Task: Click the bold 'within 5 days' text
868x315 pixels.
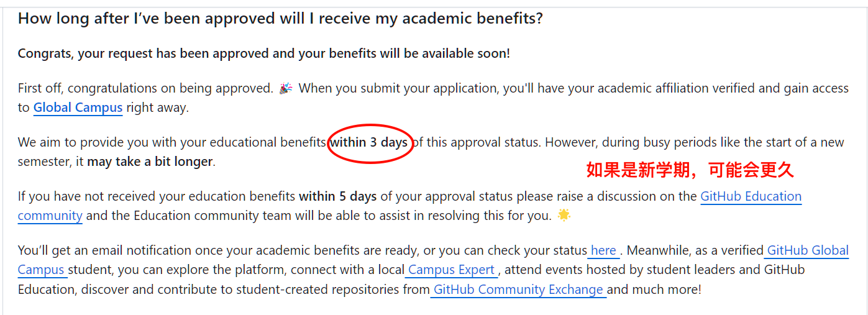Action: click(x=337, y=196)
